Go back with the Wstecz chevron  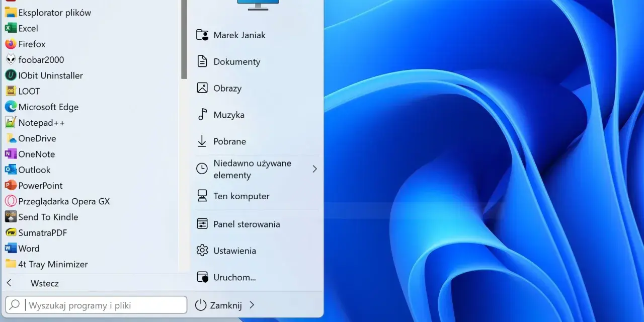(x=9, y=283)
